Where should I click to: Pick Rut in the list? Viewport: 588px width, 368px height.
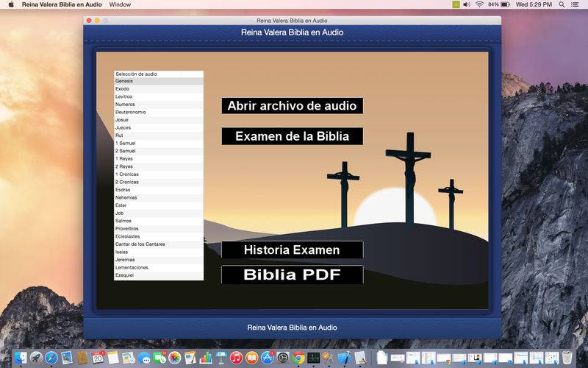click(159, 135)
